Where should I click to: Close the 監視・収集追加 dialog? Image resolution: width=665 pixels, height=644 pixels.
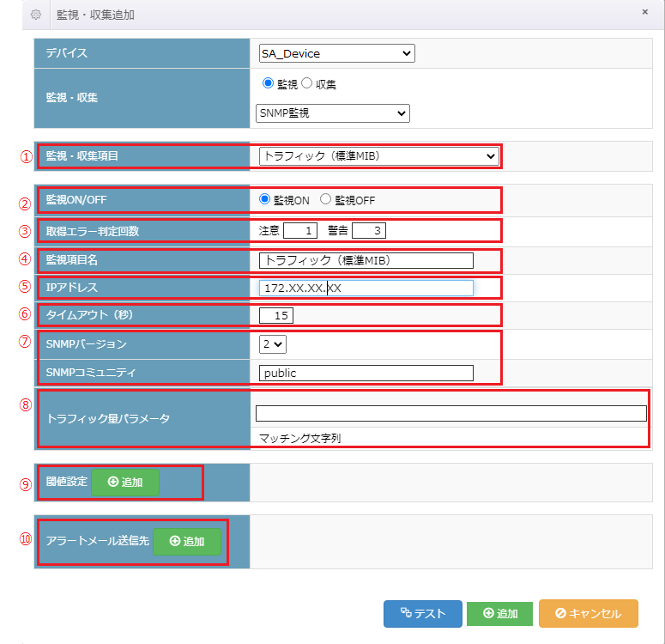(x=644, y=13)
